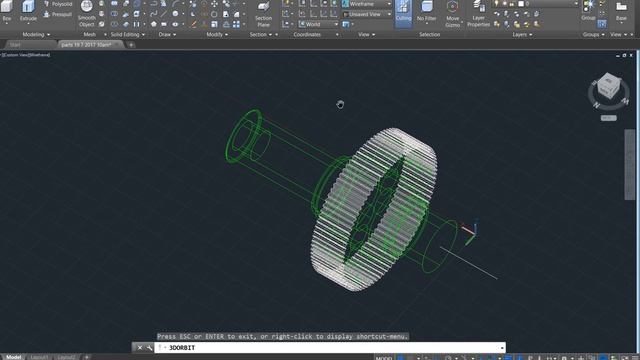
Task: Close the command line with X
Action: click(140, 348)
